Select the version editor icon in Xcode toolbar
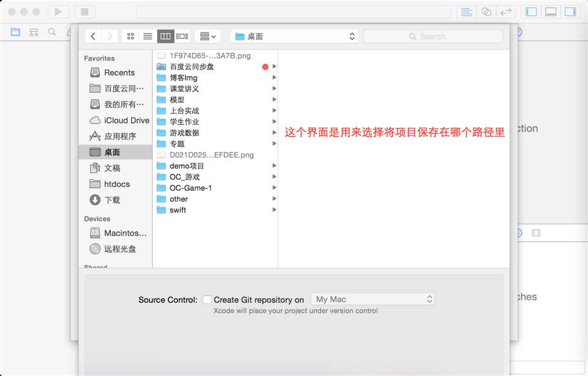Viewport: 588px width, 376px height. (x=506, y=12)
